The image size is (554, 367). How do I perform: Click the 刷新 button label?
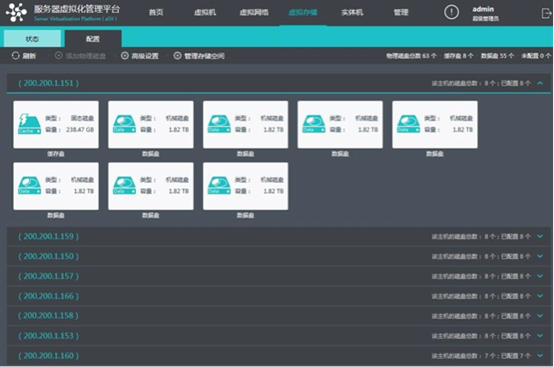point(29,56)
